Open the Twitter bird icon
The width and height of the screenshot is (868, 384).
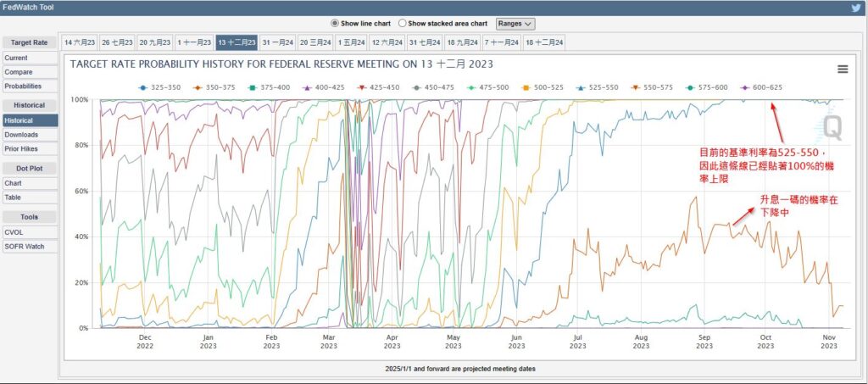pyautogui.click(x=855, y=8)
